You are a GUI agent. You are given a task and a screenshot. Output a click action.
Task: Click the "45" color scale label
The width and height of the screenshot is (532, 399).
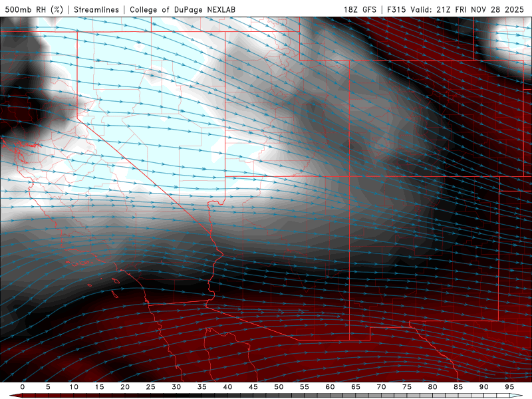253,387
